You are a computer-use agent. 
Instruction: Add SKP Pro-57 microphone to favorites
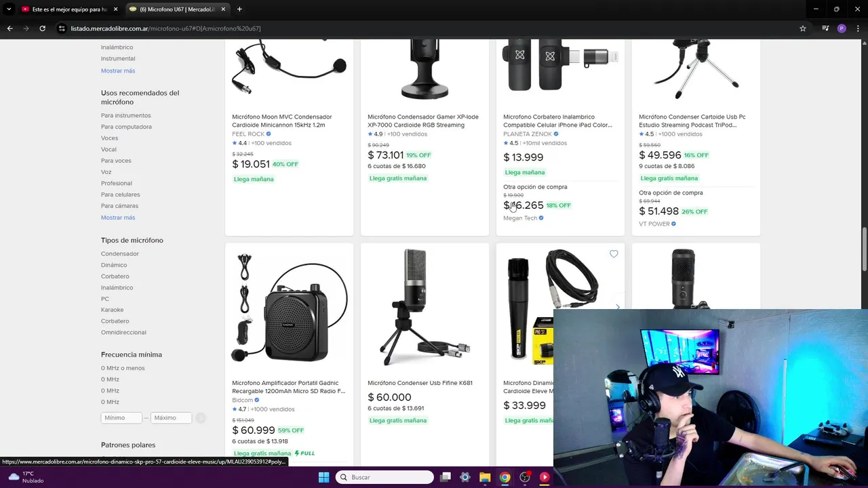tap(614, 254)
